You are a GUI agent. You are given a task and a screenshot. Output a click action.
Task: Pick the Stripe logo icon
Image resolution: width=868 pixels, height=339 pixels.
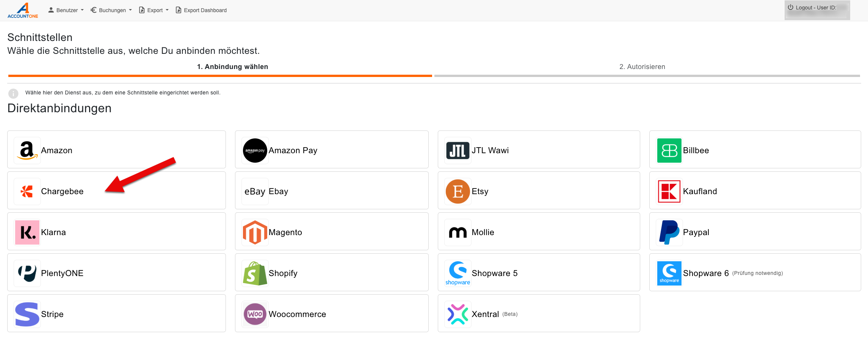(27, 314)
